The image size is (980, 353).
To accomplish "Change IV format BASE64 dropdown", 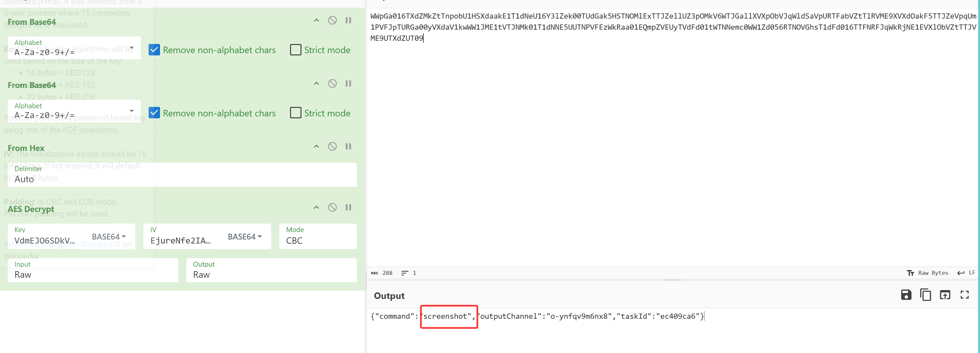I will 245,237.
